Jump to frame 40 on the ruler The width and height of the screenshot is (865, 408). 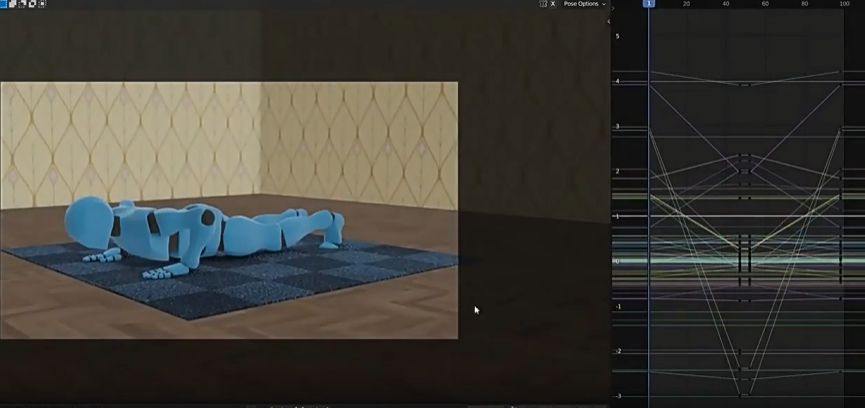[726, 4]
